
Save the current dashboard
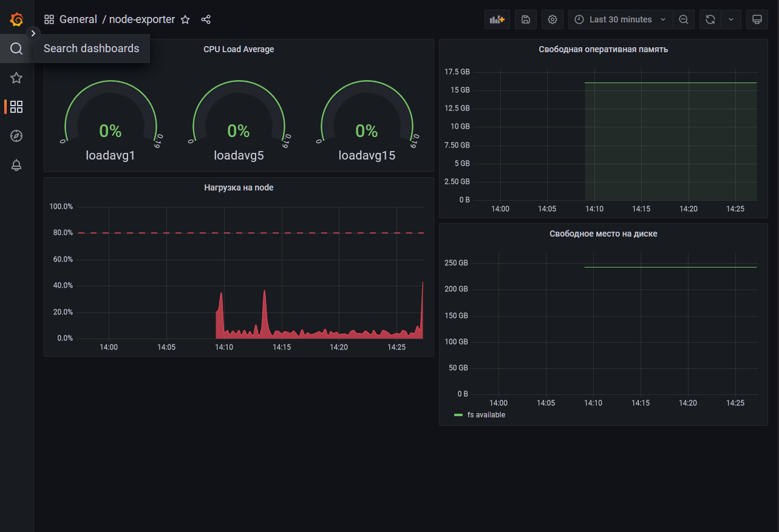[x=525, y=19]
